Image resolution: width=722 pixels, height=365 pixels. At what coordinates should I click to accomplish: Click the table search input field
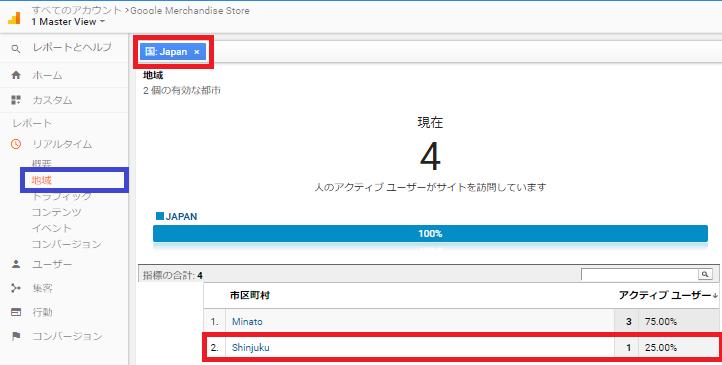click(x=640, y=274)
